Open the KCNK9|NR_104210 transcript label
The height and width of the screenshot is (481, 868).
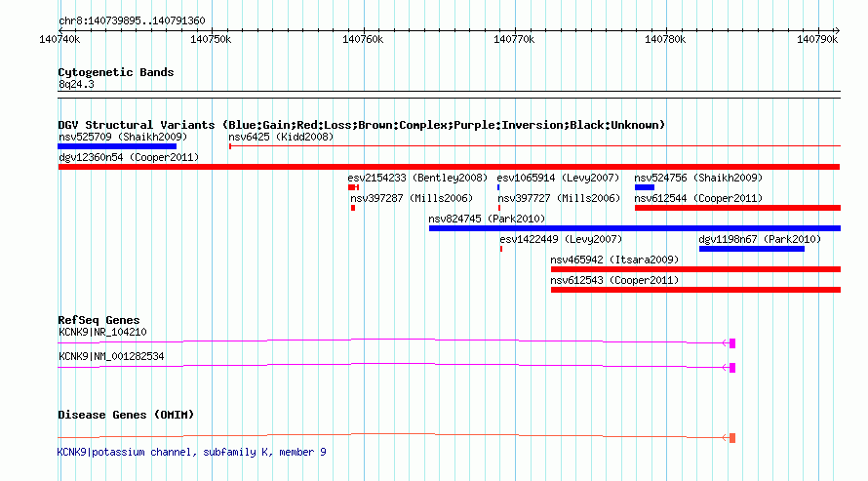(102, 332)
